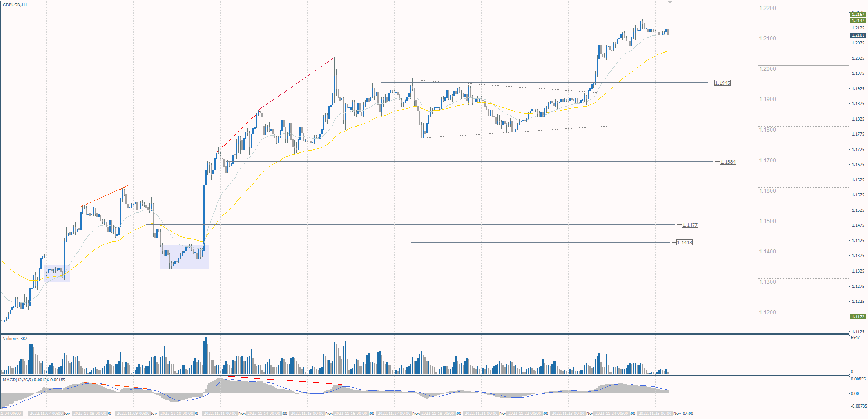Viewport: 868px width, 419px height.
Task: Click the 1.2200 round-number label
Action: tap(767, 8)
